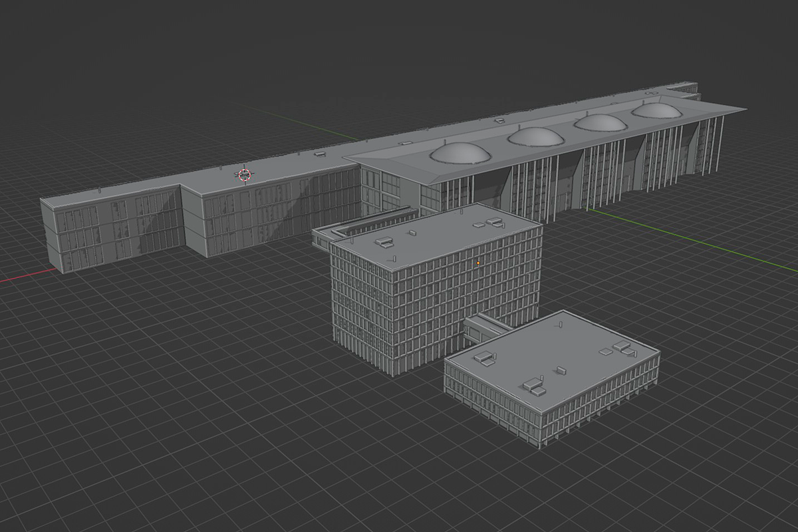Select the orange origin dot on the tall building
The height and width of the screenshot is (532, 798).
(477, 263)
